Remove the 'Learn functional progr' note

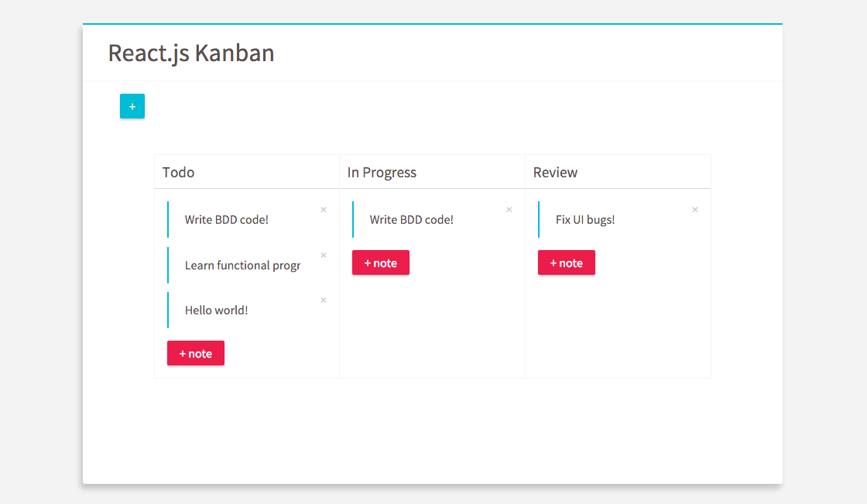click(x=324, y=255)
